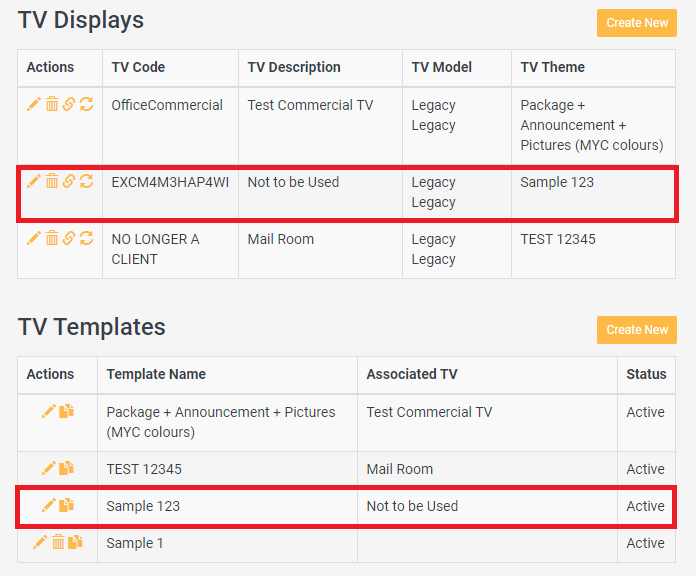
Task: Refresh the EXCM4M3HAP4WI TV display
Action: (86, 181)
